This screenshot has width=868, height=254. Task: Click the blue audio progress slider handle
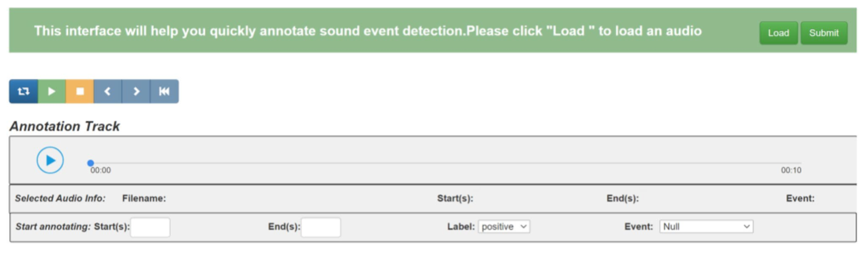[90, 164]
